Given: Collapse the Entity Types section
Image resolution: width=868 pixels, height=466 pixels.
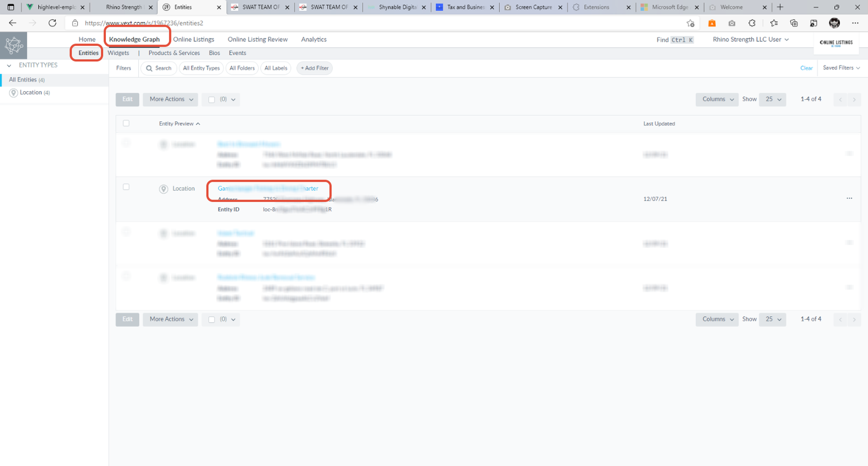Looking at the screenshot, I should 9,66.
